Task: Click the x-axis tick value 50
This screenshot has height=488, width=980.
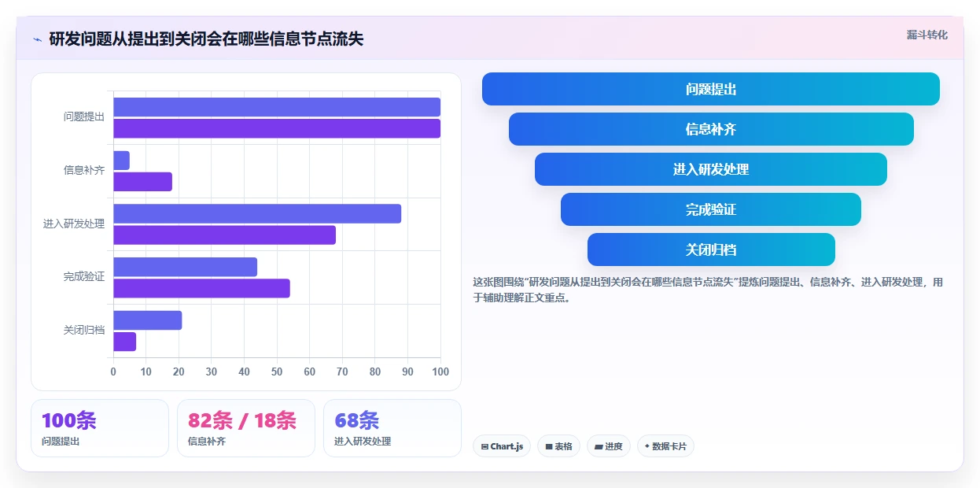Action: (277, 372)
